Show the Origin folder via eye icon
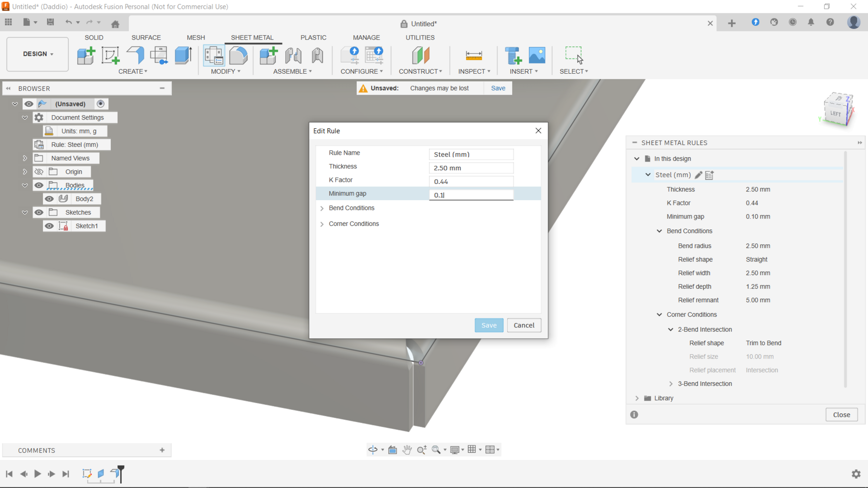The height and width of the screenshot is (488, 868). (39, 172)
